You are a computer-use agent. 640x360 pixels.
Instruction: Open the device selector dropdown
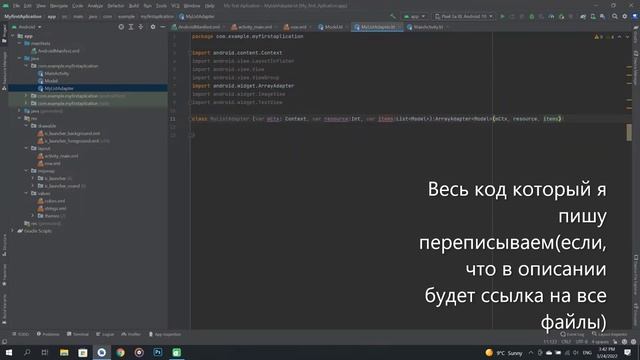click(464, 16)
